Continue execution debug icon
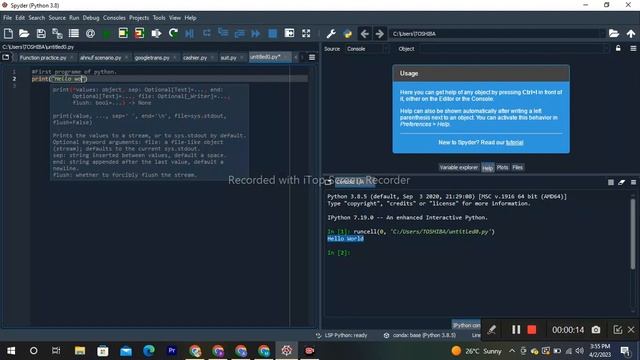The image size is (640, 360). tap(256, 33)
